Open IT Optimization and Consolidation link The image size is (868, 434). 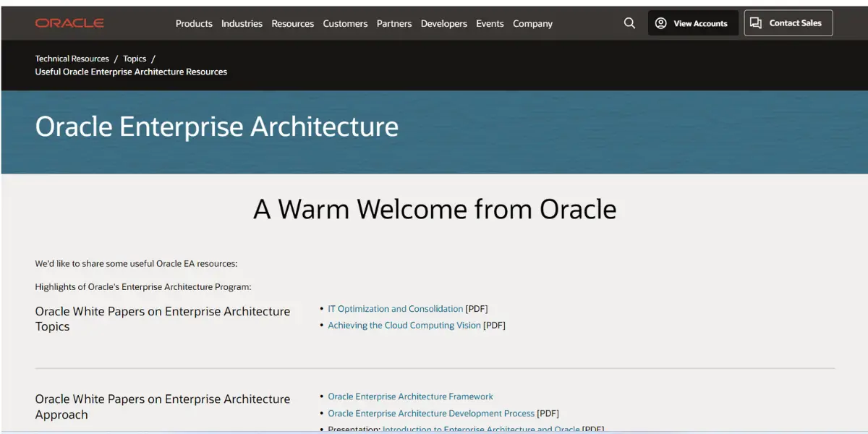[x=396, y=309]
